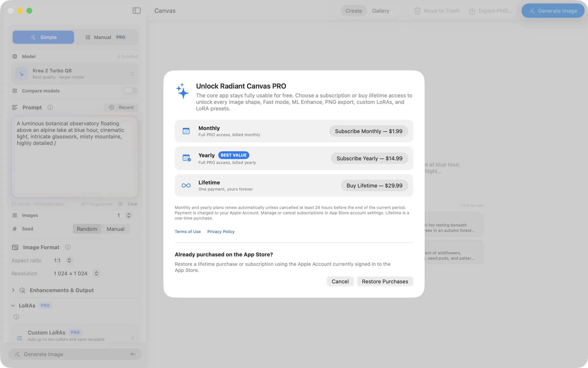Click Subscribe Monthly — $1.99
This screenshot has height=368, width=588.
coord(369,131)
